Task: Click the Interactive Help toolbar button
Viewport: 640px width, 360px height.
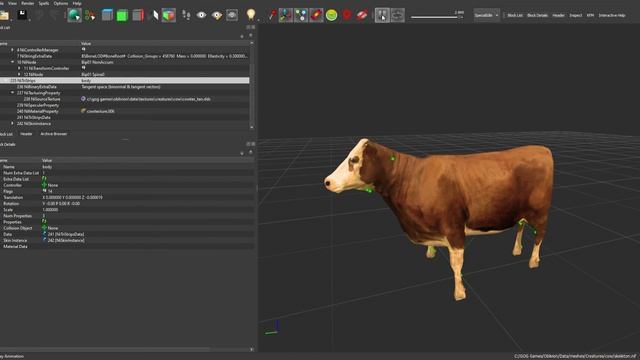Action: [x=612, y=16]
